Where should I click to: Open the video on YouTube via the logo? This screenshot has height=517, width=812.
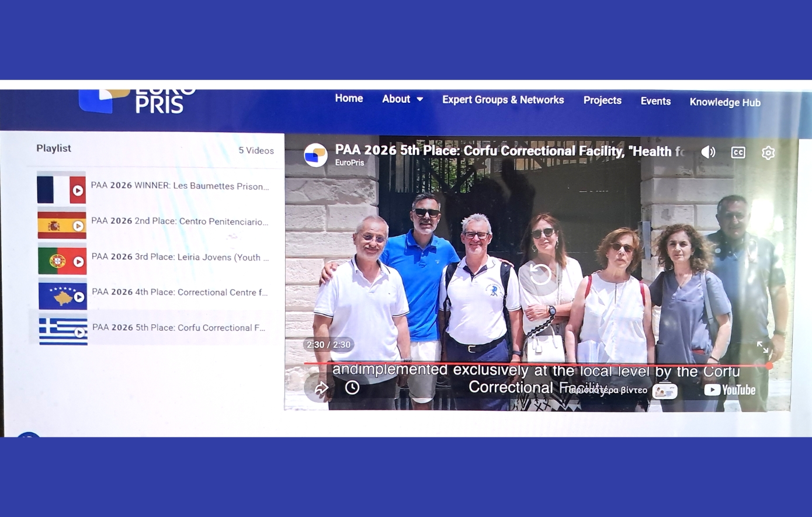tap(730, 390)
